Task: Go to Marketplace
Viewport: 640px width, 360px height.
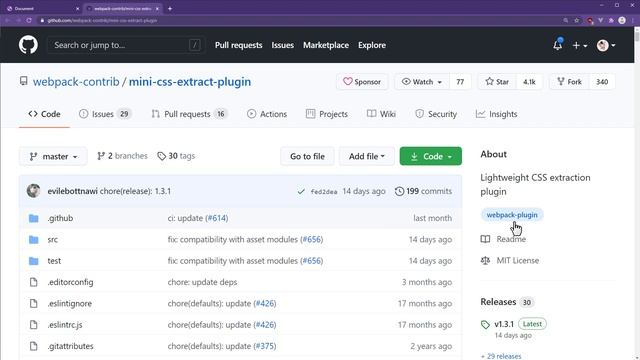Action: click(326, 45)
